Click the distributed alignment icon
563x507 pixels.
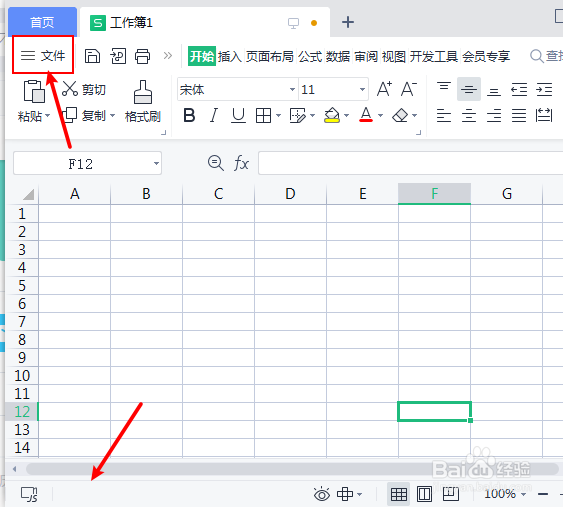click(x=544, y=116)
